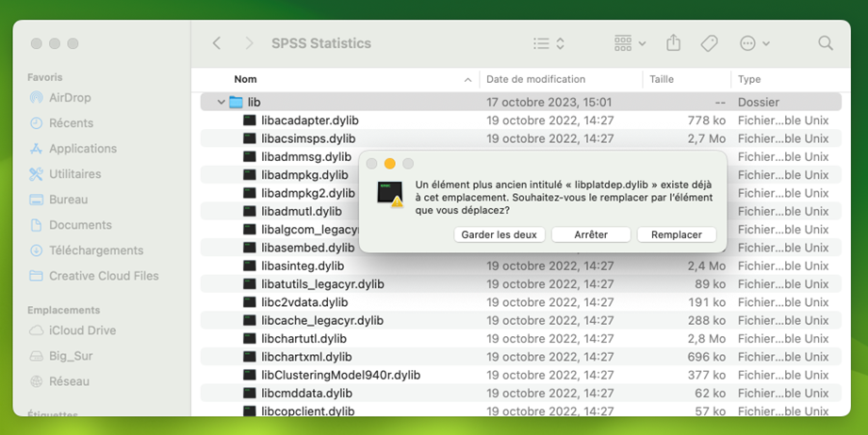Open the more actions ellipsis menu
The width and height of the screenshot is (868, 435).
click(755, 43)
